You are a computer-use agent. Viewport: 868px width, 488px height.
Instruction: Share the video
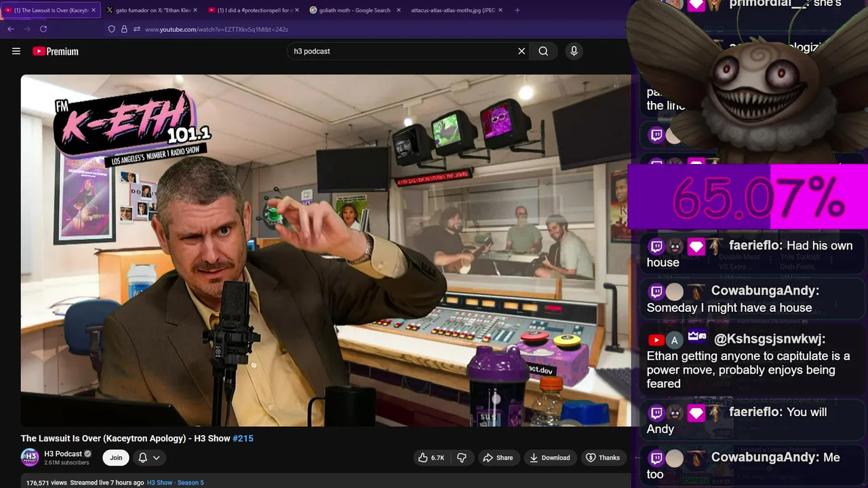pyautogui.click(x=498, y=457)
